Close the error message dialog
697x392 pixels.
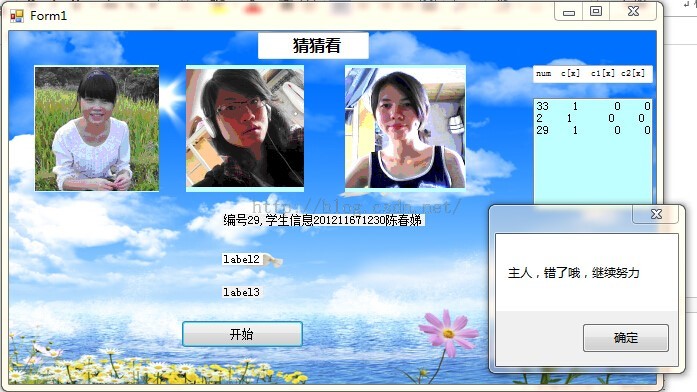[x=656, y=214]
